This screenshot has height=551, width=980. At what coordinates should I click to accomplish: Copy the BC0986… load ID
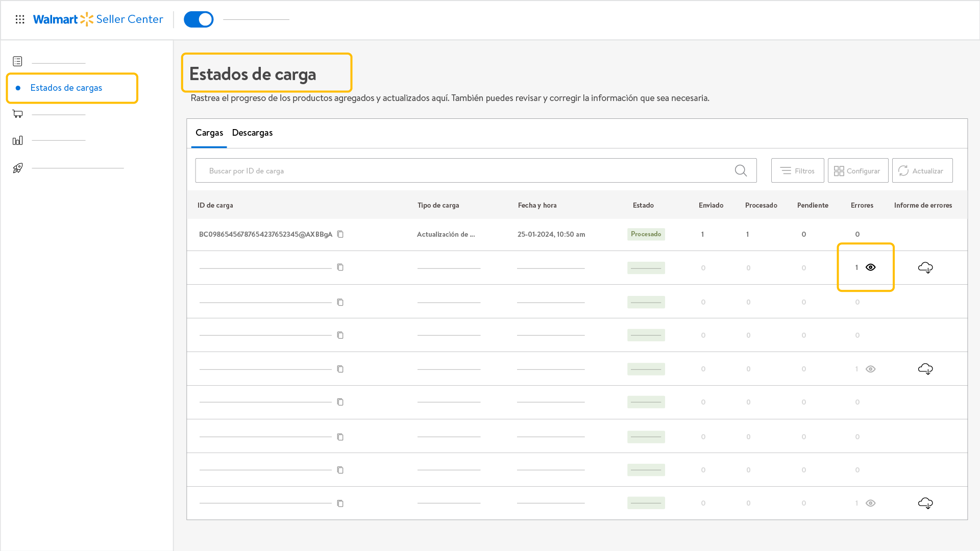coord(340,234)
